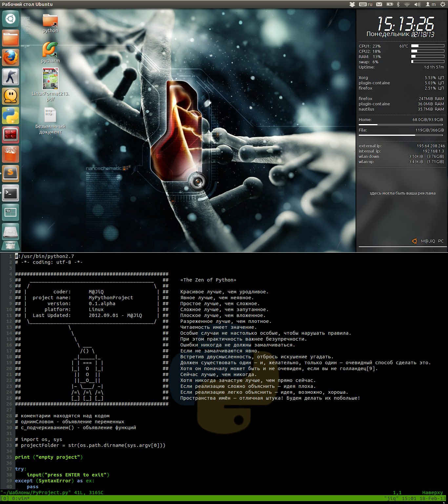
Task: Click the conky 'Uptime:' value '1d 1h 57m'
Action: click(434, 67)
